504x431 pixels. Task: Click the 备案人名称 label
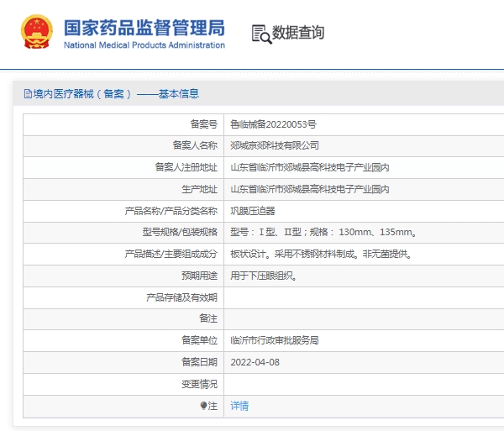[x=196, y=145]
